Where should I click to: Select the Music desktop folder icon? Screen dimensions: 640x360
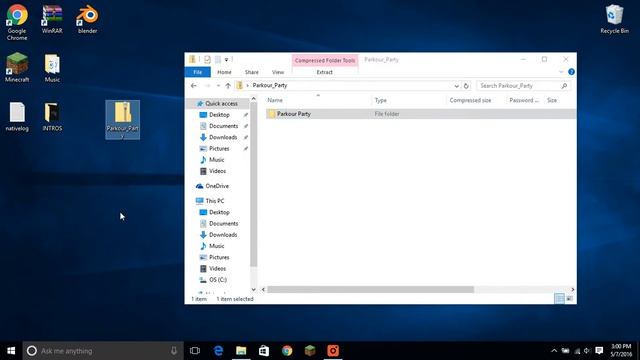52,68
